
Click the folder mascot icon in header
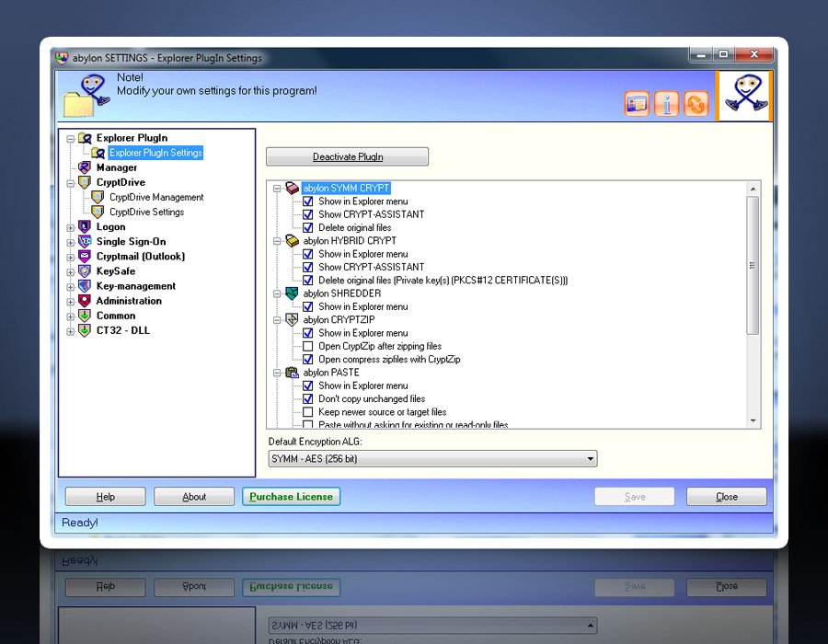86,96
